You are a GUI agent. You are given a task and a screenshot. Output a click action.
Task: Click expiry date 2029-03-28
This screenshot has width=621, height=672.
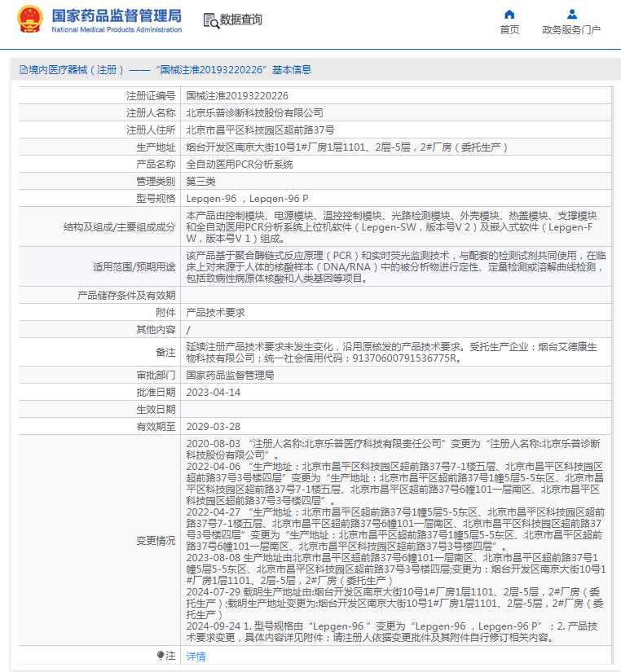214,427
